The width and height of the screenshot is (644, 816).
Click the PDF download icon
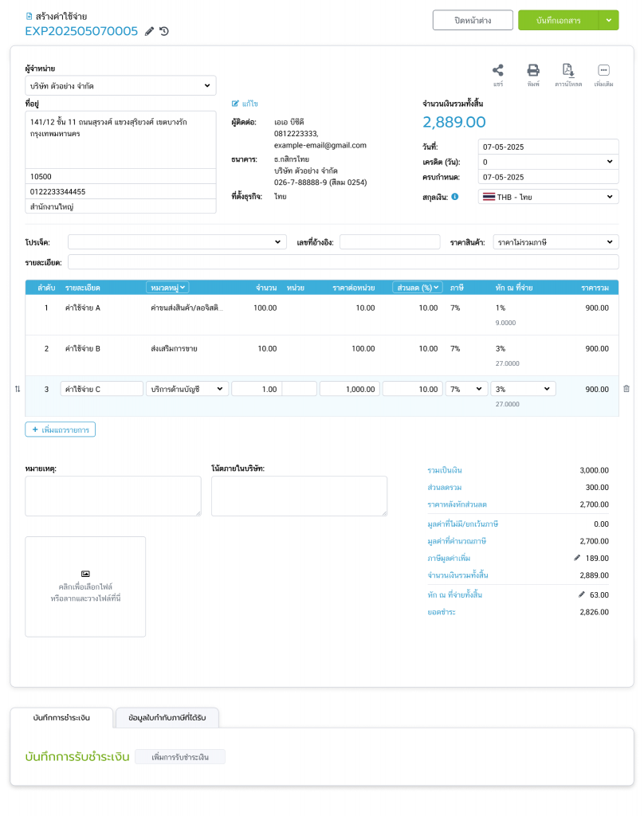pyautogui.click(x=568, y=70)
